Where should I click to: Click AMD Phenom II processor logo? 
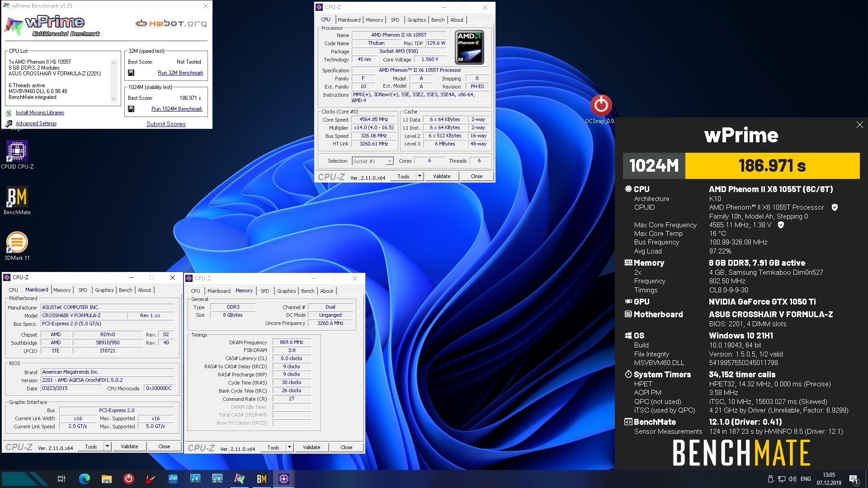[x=469, y=47]
